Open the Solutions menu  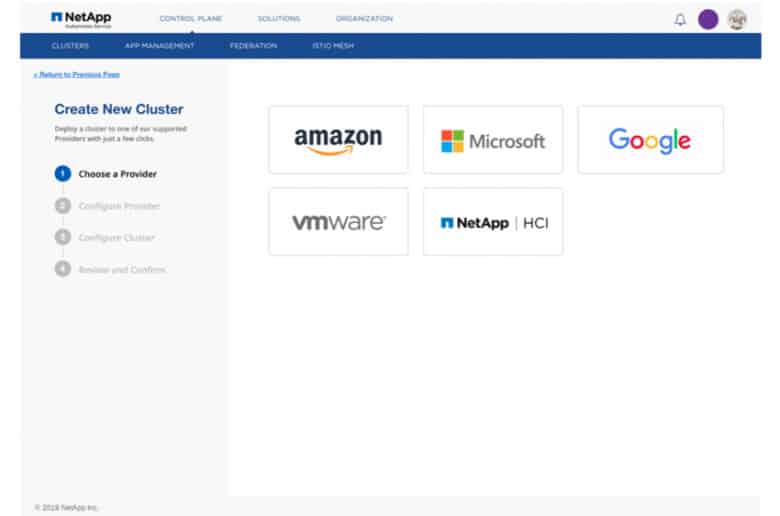point(279,19)
